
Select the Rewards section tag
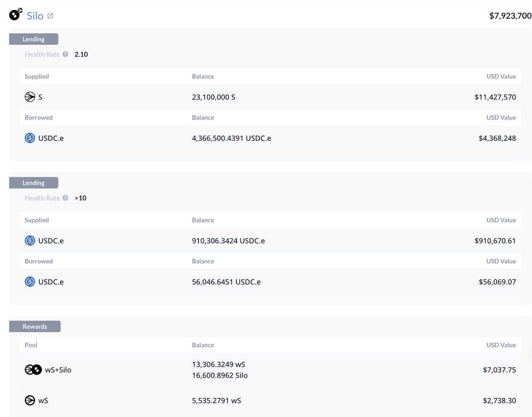coord(35,326)
